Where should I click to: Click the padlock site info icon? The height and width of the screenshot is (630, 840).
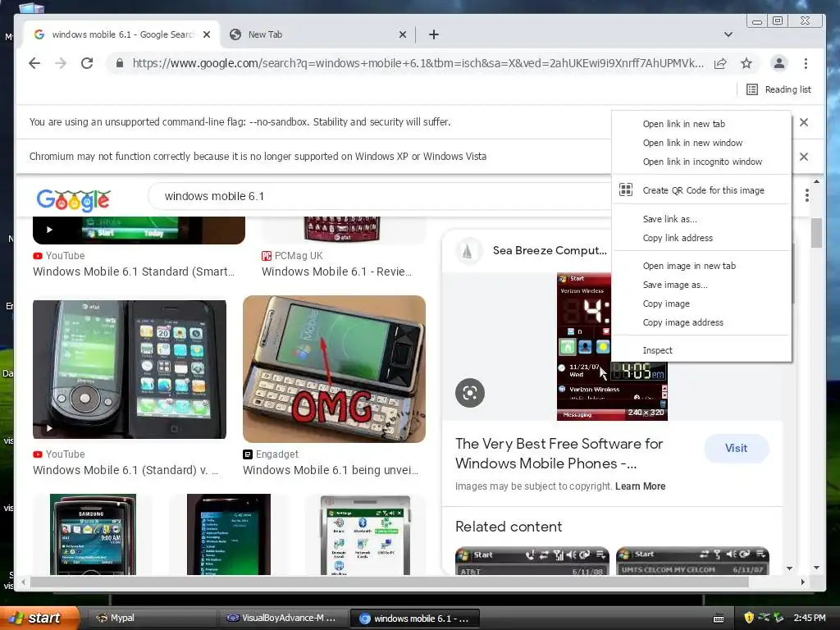pos(120,63)
